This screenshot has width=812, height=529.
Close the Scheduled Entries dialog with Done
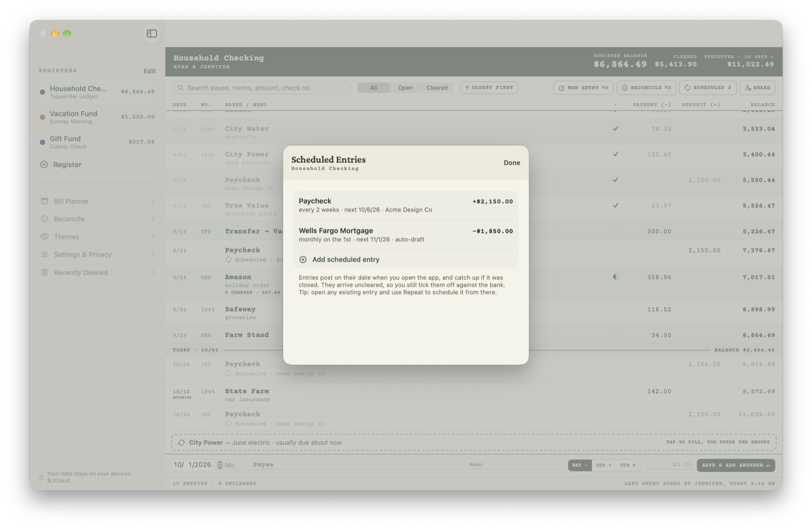coord(512,163)
